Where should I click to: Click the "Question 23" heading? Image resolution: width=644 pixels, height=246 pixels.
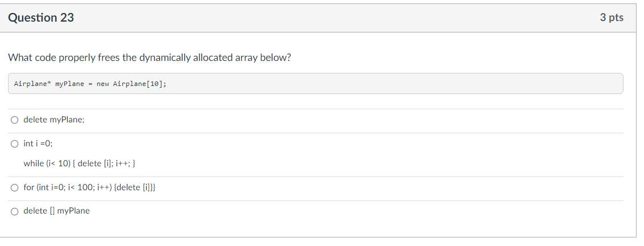[41, 17]
